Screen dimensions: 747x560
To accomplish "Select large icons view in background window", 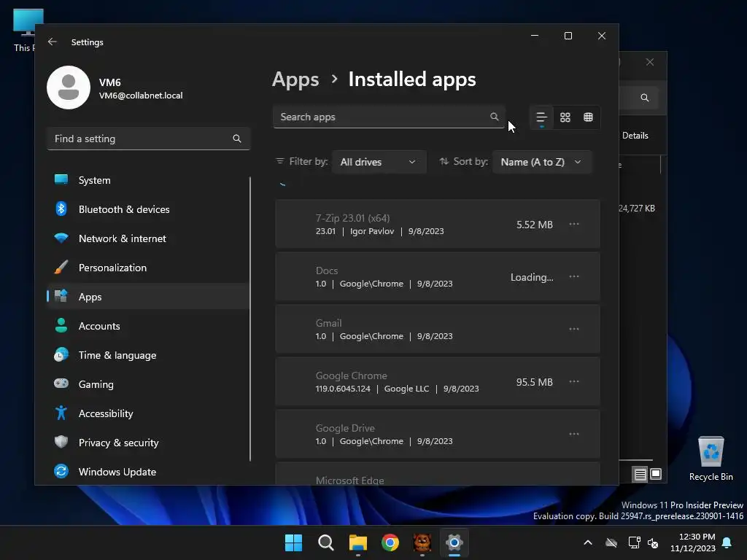I will pyautogui.click(x=656, y=474).
